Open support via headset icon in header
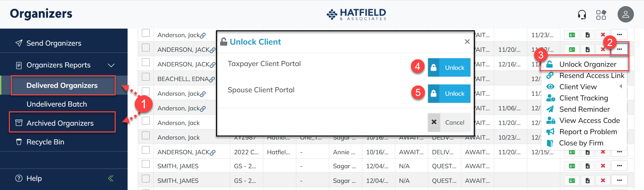 pos(582,15)
